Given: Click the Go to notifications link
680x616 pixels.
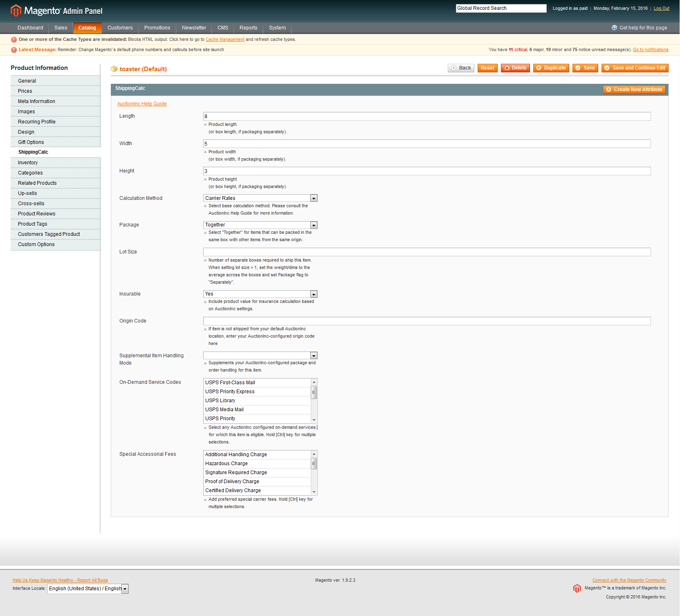Looking at the screenshot, I should [x=651, y=50].
